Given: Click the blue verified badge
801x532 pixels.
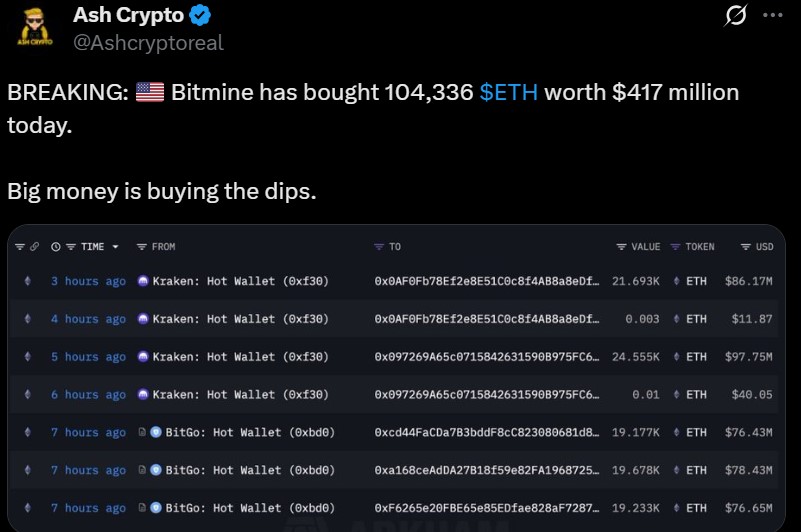Looking at the screenshot, I should (x=200, y=16).
